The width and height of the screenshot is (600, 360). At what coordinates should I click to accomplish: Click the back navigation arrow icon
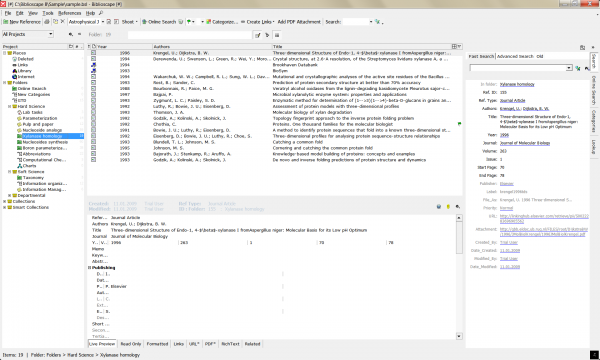tap(71, 34)
